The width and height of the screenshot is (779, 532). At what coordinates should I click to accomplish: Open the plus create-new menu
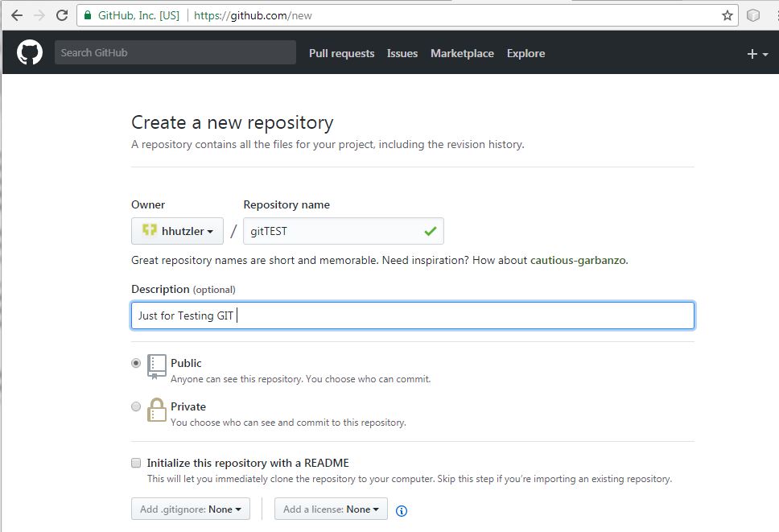(757, 54)
